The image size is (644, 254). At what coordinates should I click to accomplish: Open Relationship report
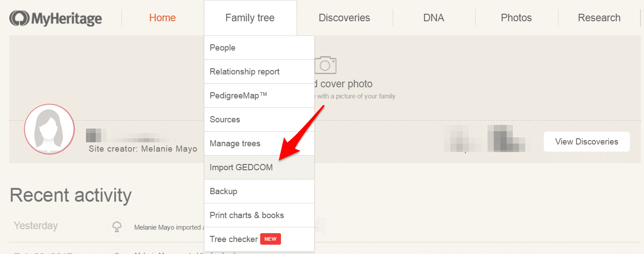point(259,72)
